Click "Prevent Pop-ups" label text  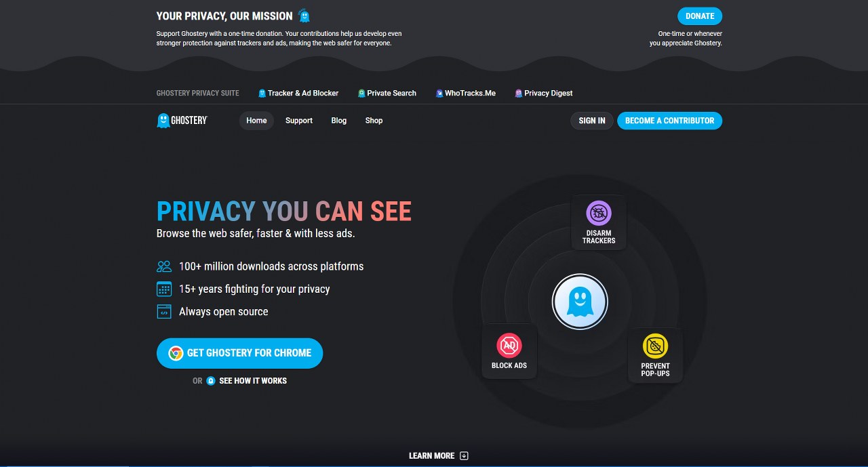tap(655, 370)
